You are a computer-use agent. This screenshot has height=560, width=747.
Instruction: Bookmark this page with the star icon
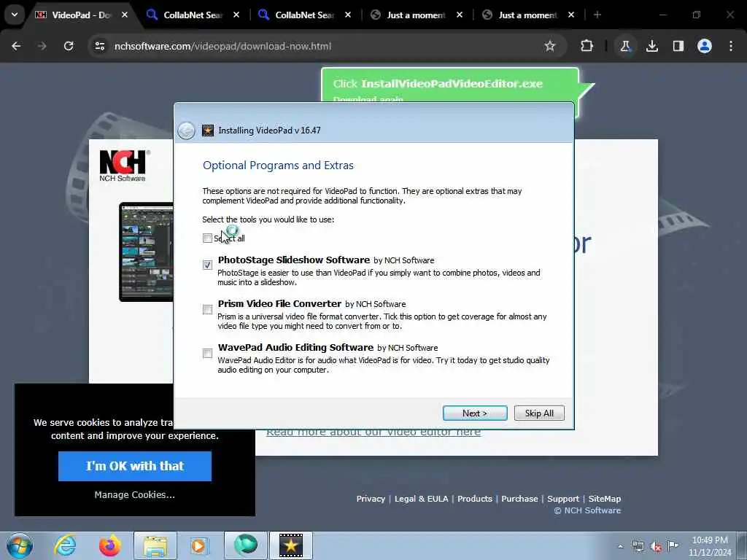tap(550, 46)
